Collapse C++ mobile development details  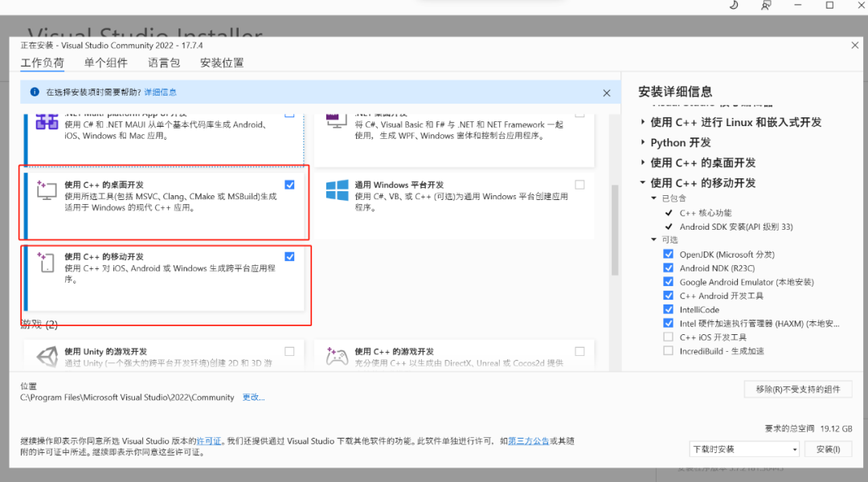point(643,182)
